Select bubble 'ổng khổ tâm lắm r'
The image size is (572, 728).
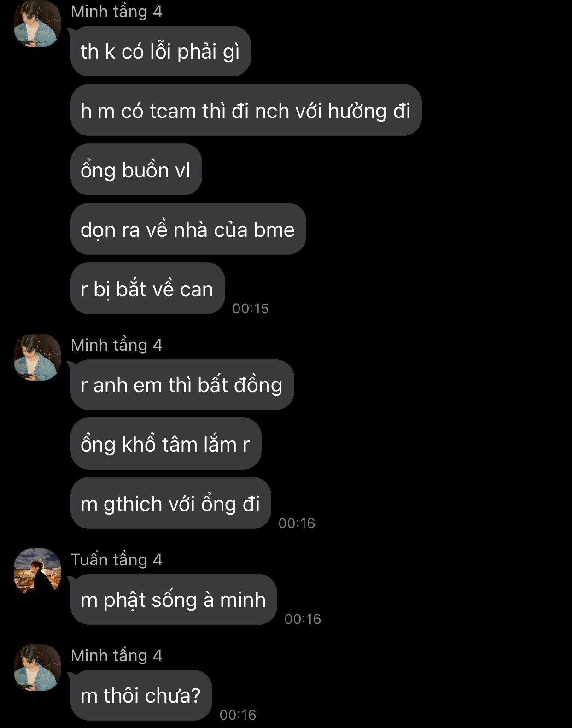[x=166, y=444]
